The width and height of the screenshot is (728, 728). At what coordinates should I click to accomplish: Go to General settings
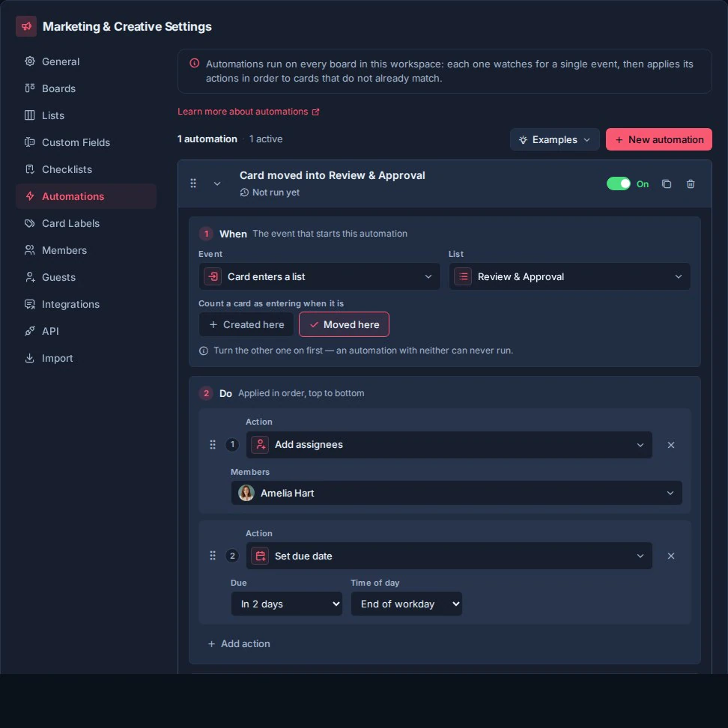(86, 61)
